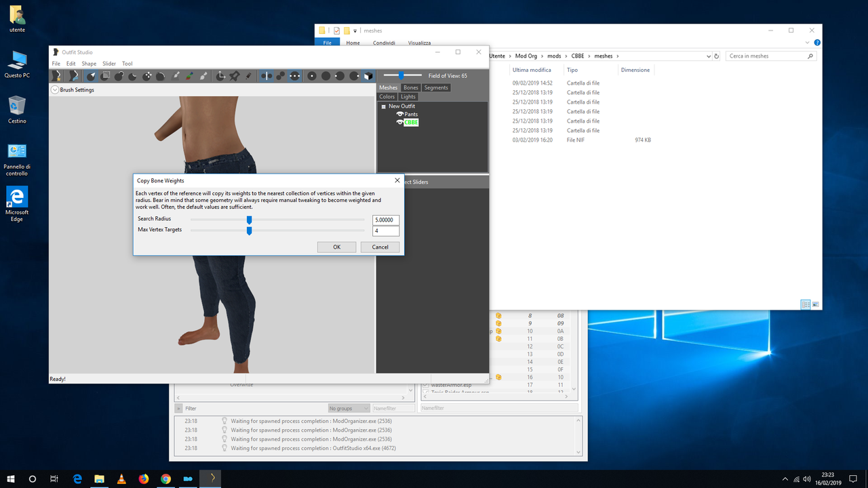Click CBBE in the Explorer address path
The image size is (868, 488).
(x=578, y=56)
